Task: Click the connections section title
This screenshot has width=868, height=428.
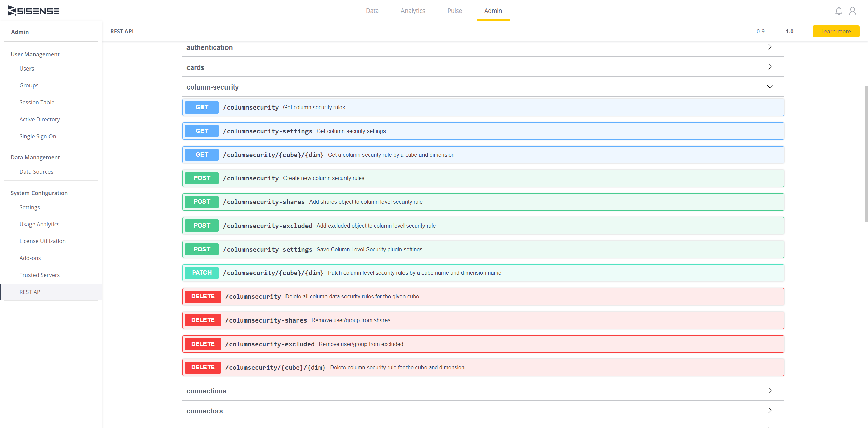Action: click(x=206, y=391)
